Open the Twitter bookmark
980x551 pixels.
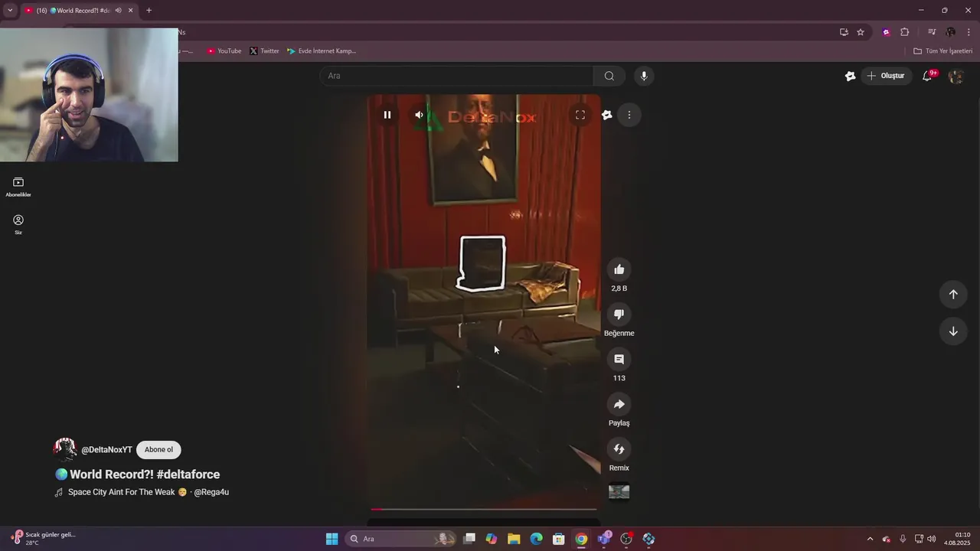265,51
